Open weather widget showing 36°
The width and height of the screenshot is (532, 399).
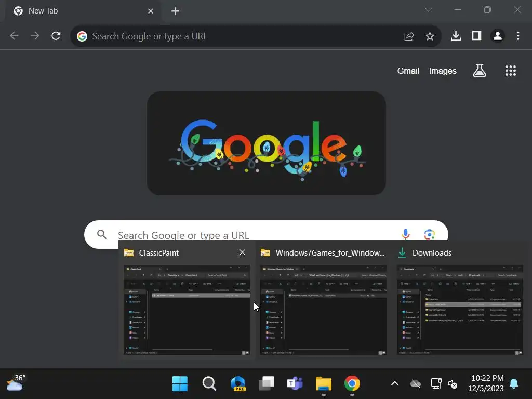(x=16, y=383)
